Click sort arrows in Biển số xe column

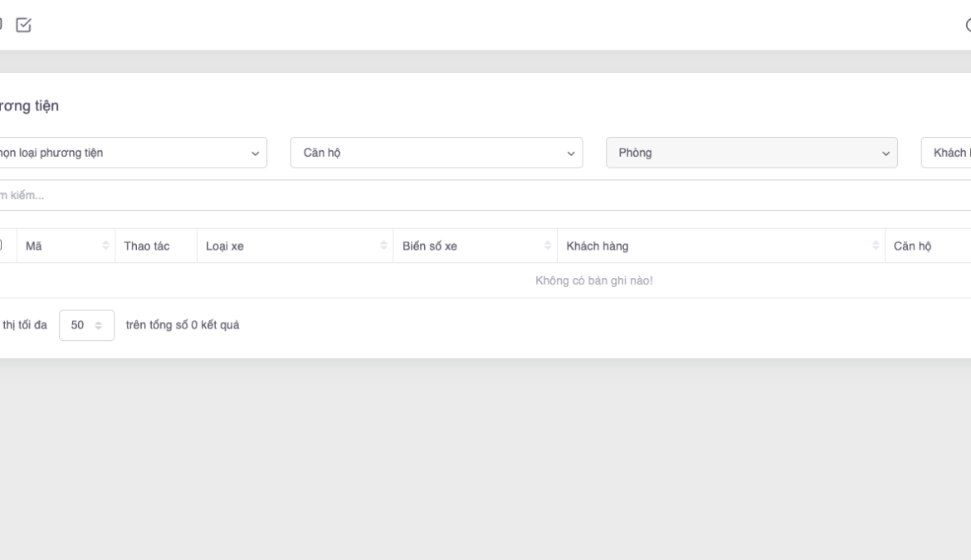548,246
